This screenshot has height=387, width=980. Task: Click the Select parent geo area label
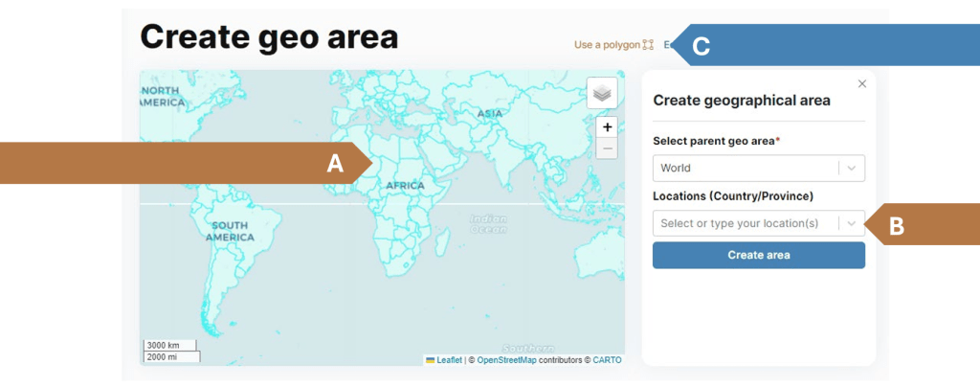(x=716, y=142)
